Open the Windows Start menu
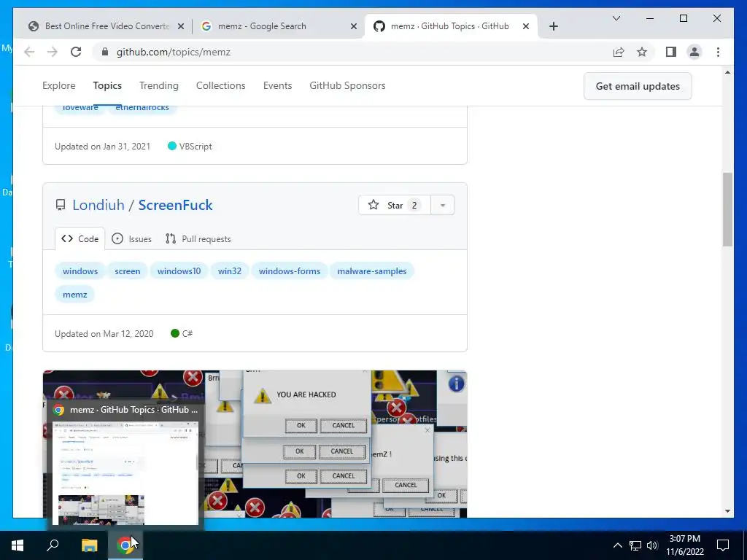The width and height of the screenshot is (747, 560). pos(18,545)
